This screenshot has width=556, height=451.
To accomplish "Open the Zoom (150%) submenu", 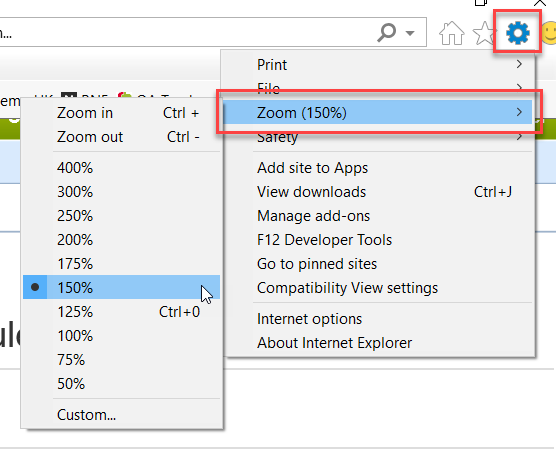I will [x=377, y=112].
